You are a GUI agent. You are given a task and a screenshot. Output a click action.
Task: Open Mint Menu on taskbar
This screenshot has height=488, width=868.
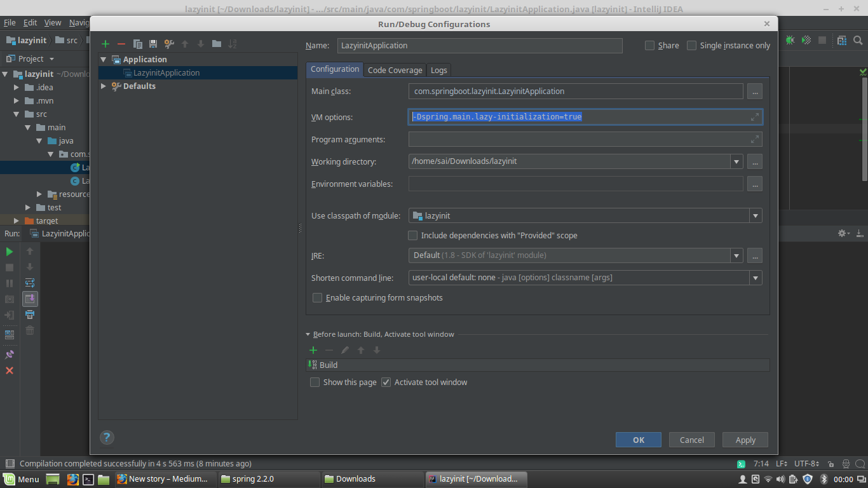22,479
